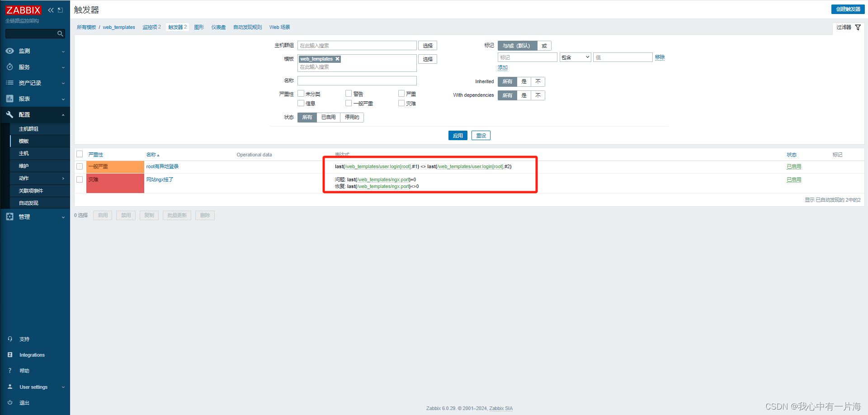Select the root有异地登录 trigger checkbox
This screenshot has height=415, width=868.
(x=80, y=166)
